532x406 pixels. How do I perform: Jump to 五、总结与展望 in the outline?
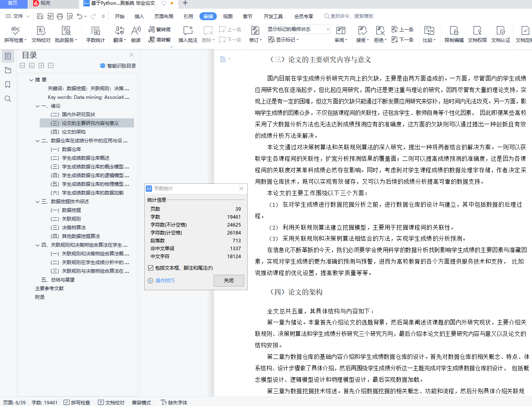tap(58, 280)
